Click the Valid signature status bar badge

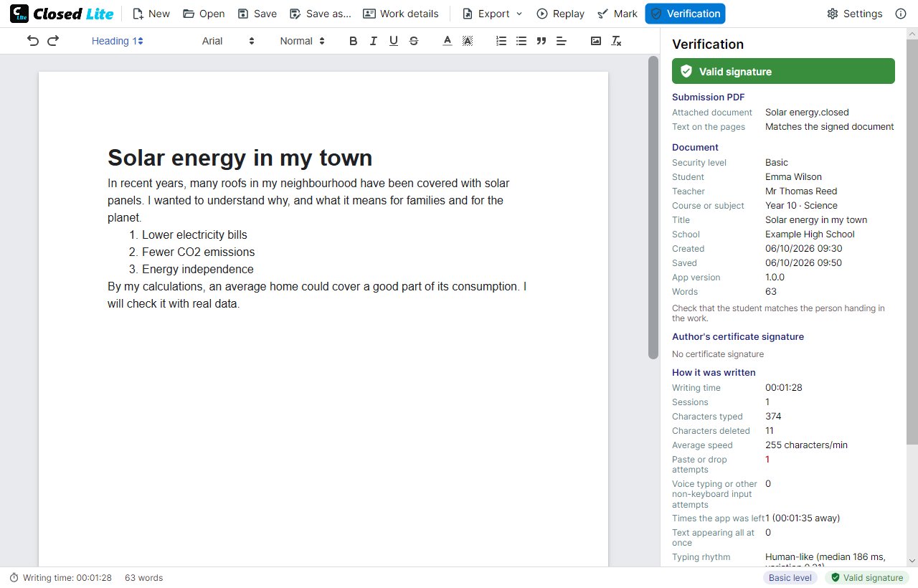(x=866, y=578)
